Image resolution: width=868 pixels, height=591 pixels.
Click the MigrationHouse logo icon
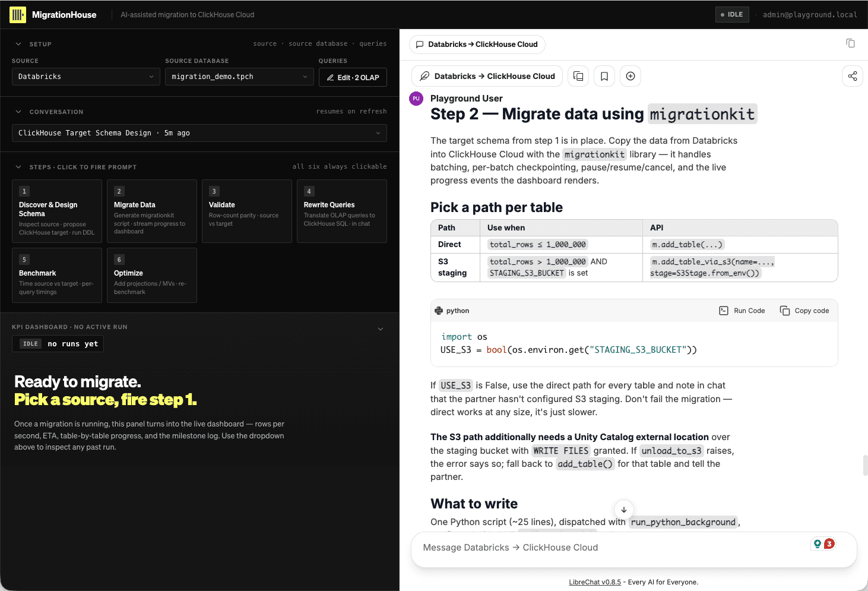pos(18,15)
